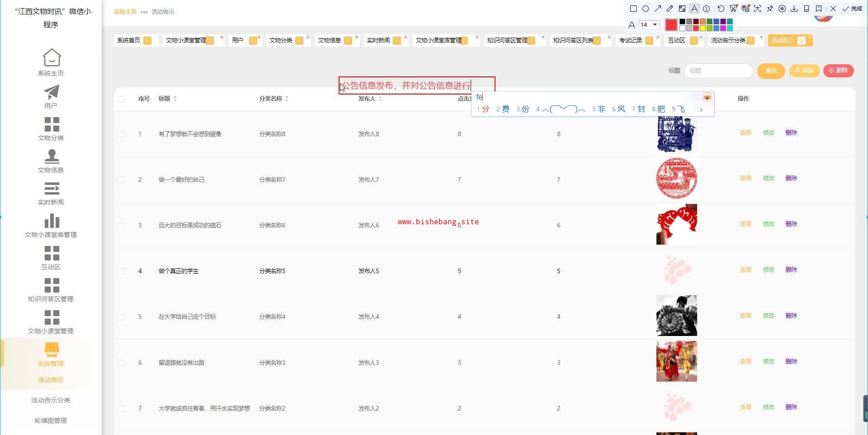The width and height of the screenshot is (868, 435).
Task: Select the rectangle annotation tool
Action: click(633, 9)
